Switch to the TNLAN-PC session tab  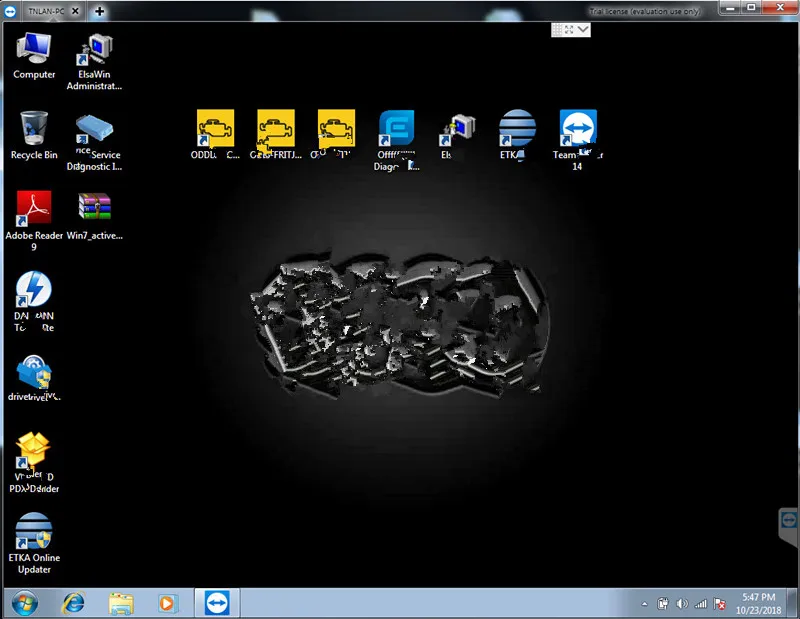(x=46, y=11)
